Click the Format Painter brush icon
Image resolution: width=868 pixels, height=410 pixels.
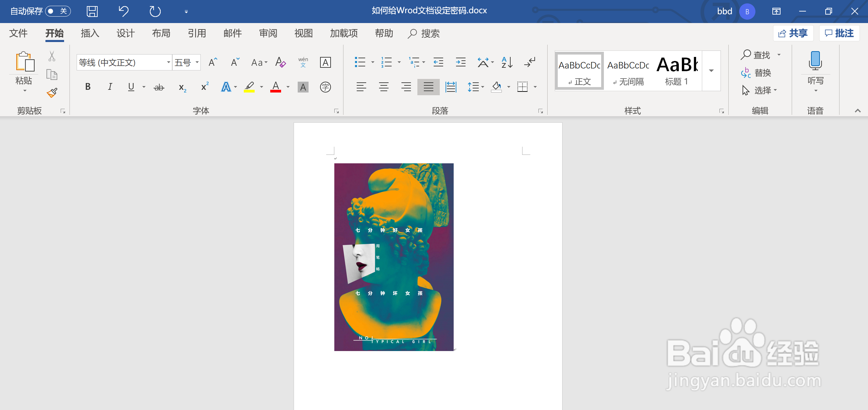click(52, 93)
